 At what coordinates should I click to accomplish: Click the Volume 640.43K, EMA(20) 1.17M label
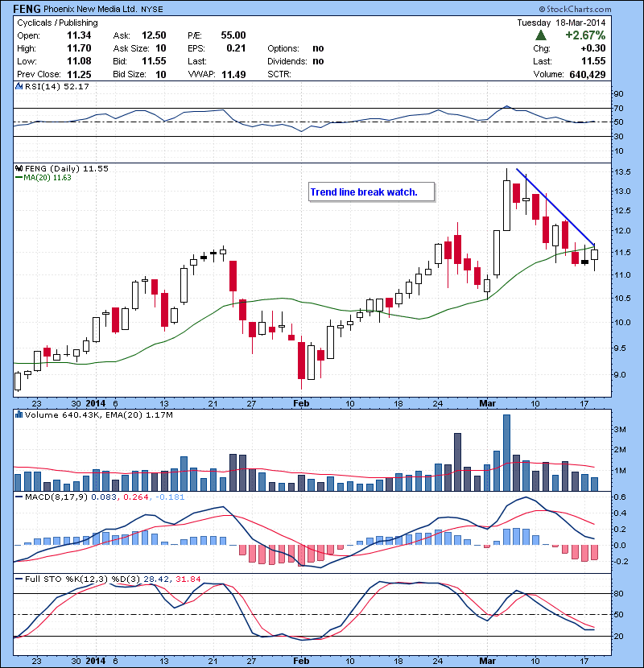coord(99,414)
